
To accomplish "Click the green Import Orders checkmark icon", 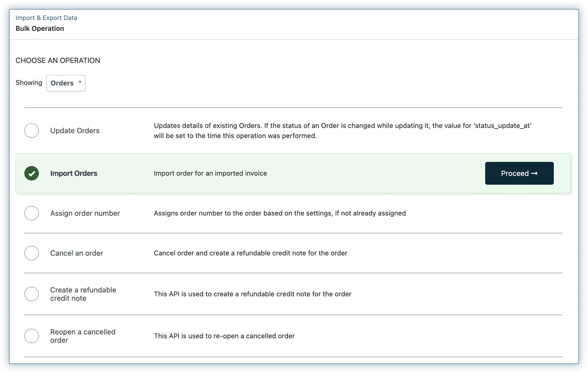I will [32, 173].
